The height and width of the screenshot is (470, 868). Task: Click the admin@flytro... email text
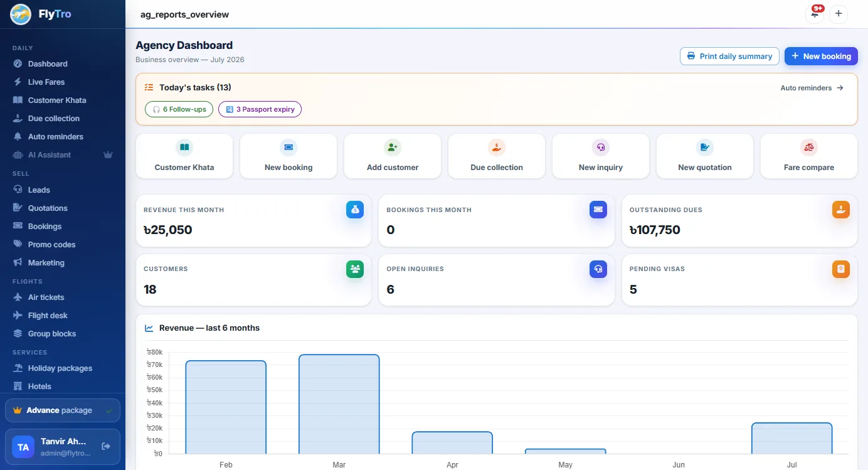66,453
